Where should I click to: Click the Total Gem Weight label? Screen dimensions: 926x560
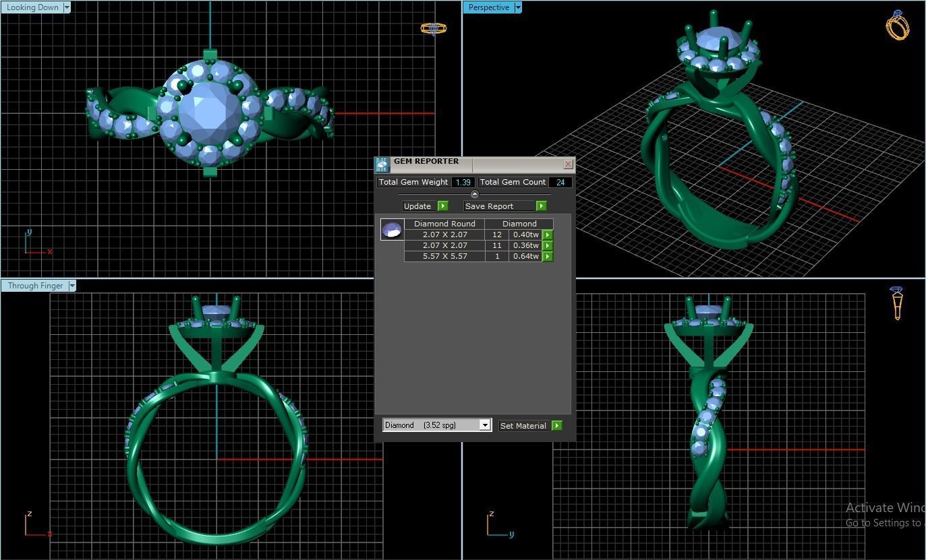tap(413, 182)
